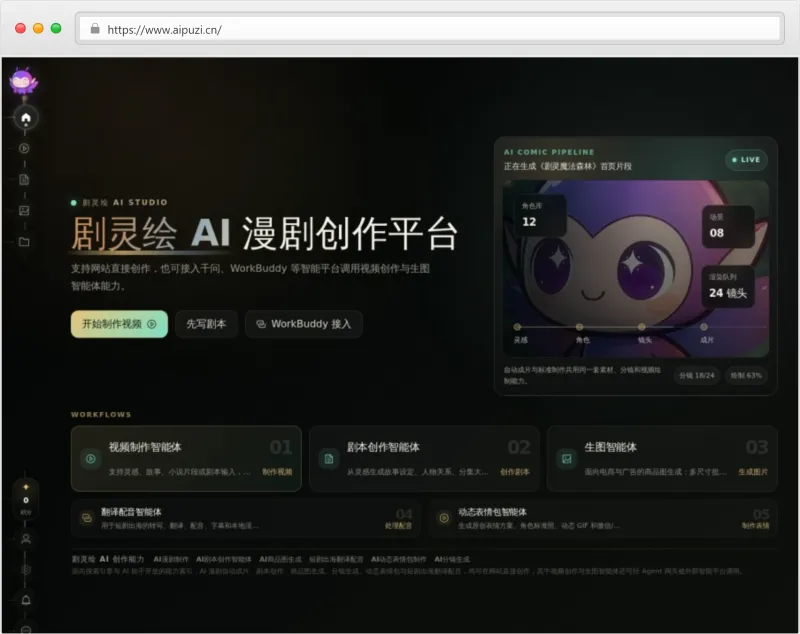The height and width of the screenshot is (634, 800).
Task: Click the browser URL address field
Action: pyautogui.click(x=430, y=29)
